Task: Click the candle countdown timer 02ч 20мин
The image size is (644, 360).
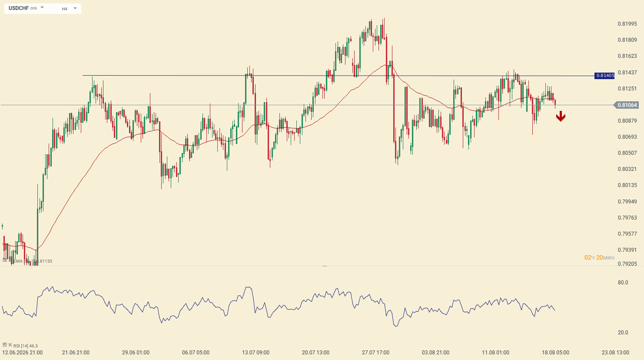Action: [x=599, y=258]
